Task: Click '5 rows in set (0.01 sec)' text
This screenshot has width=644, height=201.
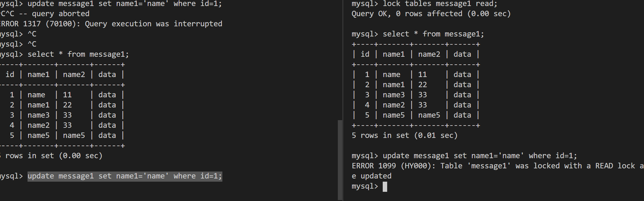Action: click(405, 136)
